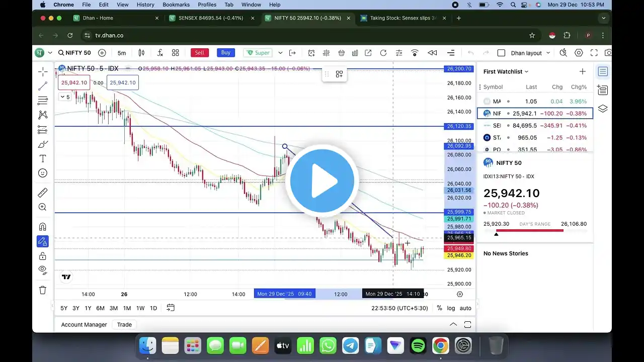Select the ruler measure tool

point(43,193)
